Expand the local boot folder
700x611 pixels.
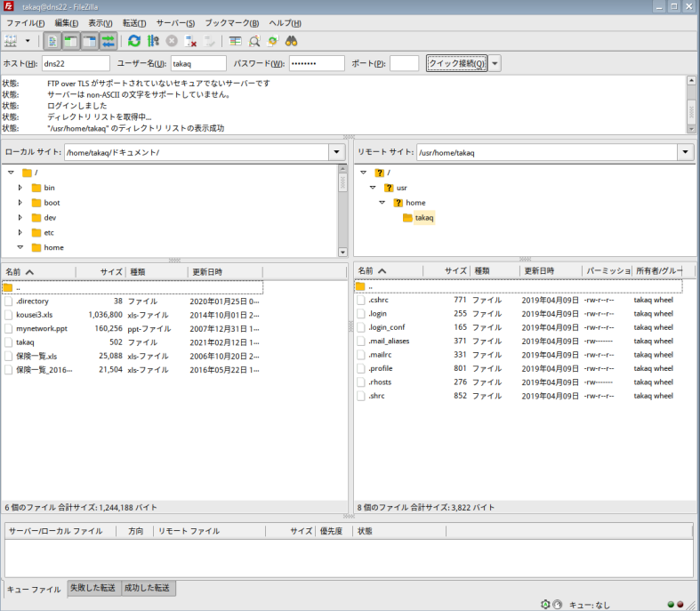(20, 203)
